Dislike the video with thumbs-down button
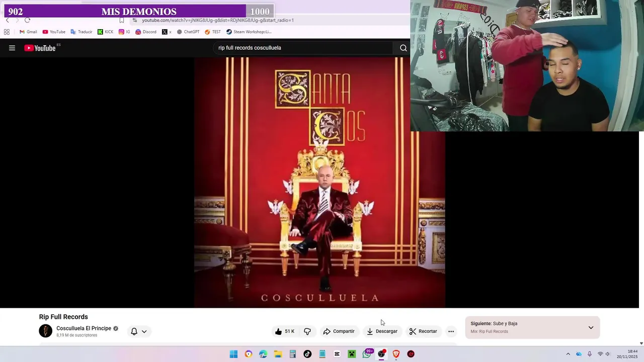This screenshot has width=644, height=362. [307, 331]
